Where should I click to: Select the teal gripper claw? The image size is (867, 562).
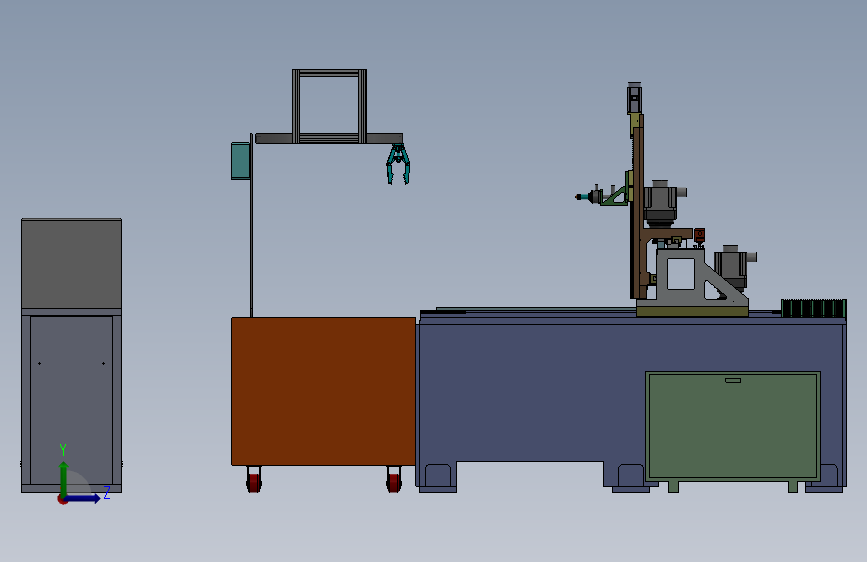(398, 164)
